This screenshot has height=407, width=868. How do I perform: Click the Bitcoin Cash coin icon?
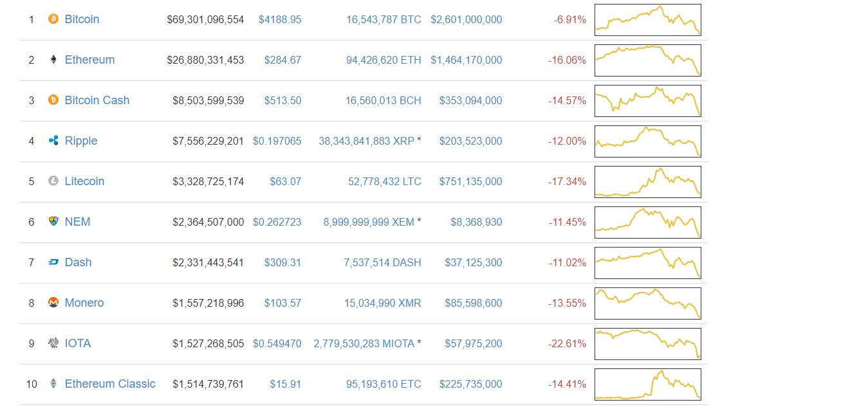click(53, 100)
